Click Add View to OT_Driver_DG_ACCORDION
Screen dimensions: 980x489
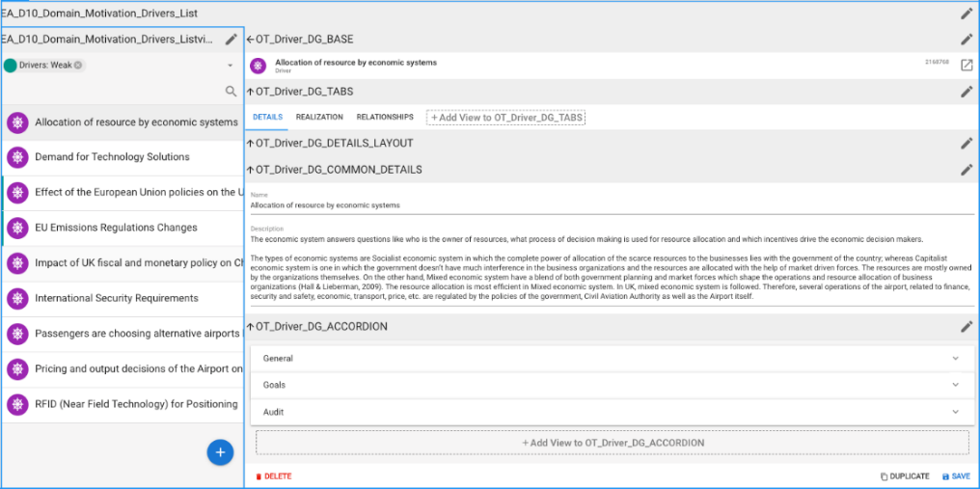pos(612,442)
